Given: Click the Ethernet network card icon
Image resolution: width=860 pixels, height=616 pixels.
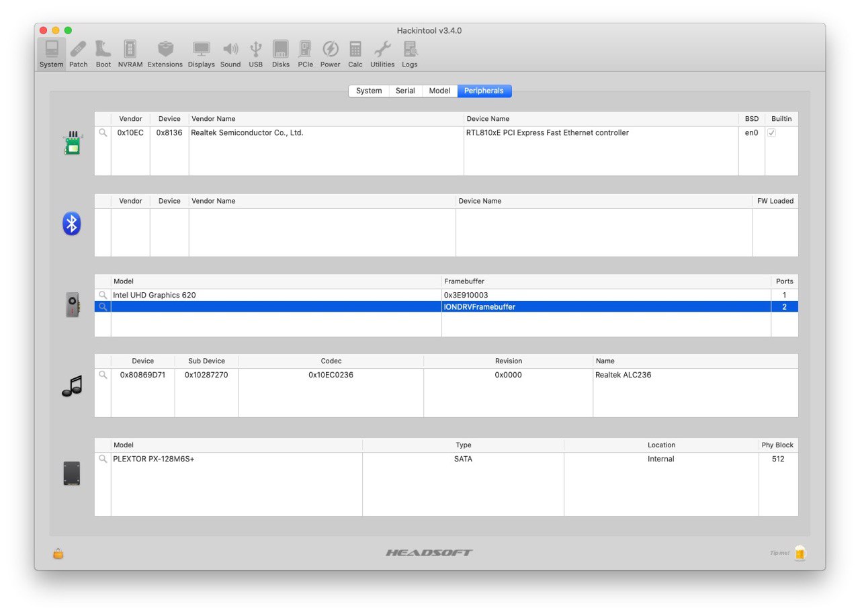Looking at the screenshot, I should point(73,143).
